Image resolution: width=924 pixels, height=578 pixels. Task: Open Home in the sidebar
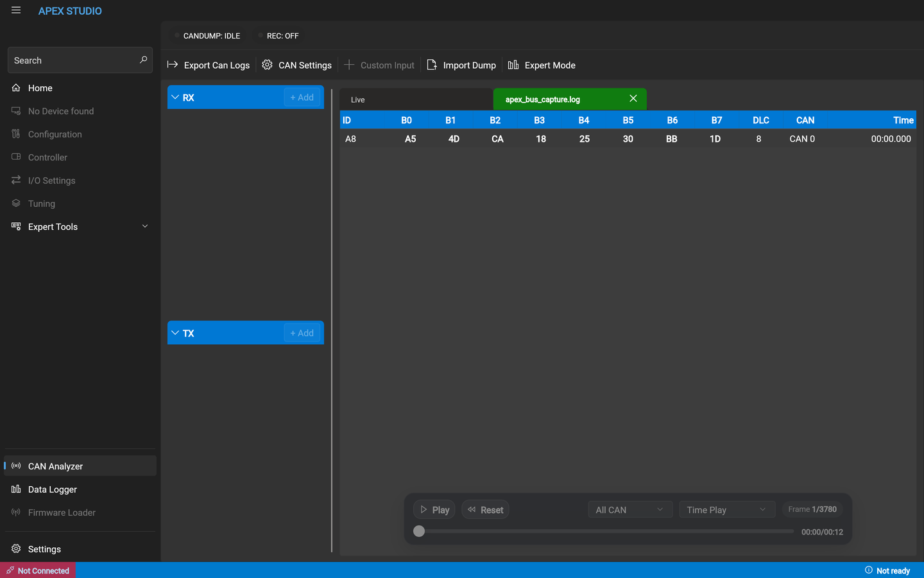80,88
